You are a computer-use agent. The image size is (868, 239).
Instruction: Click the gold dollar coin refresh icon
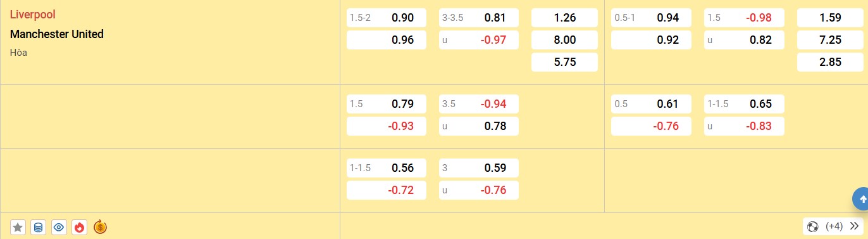tap(100, 226)
